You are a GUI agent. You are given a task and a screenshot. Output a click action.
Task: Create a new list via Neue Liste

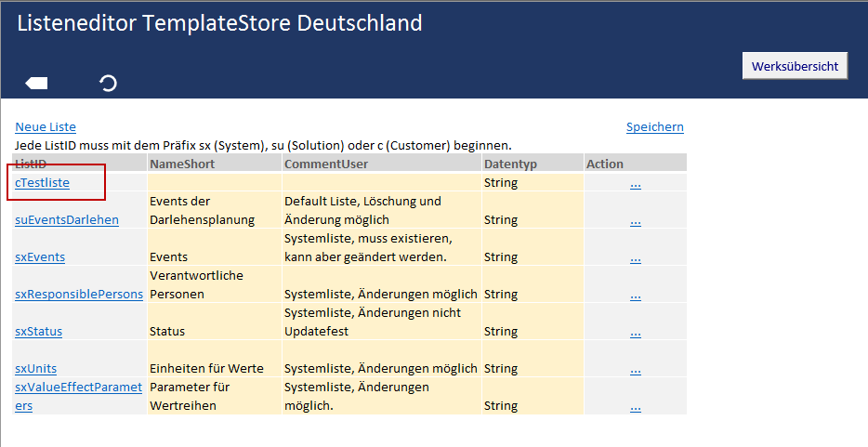[46, 126]
